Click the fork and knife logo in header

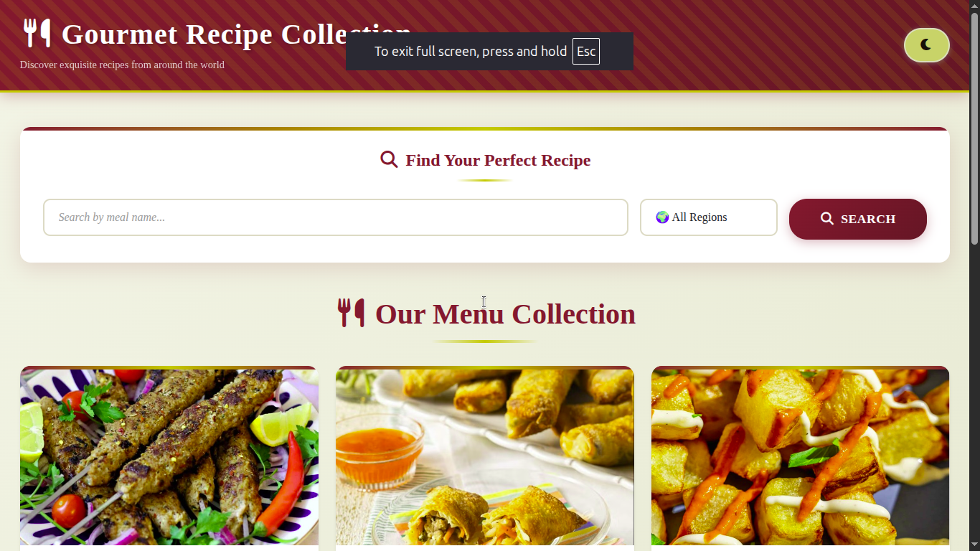coord(37,34)
